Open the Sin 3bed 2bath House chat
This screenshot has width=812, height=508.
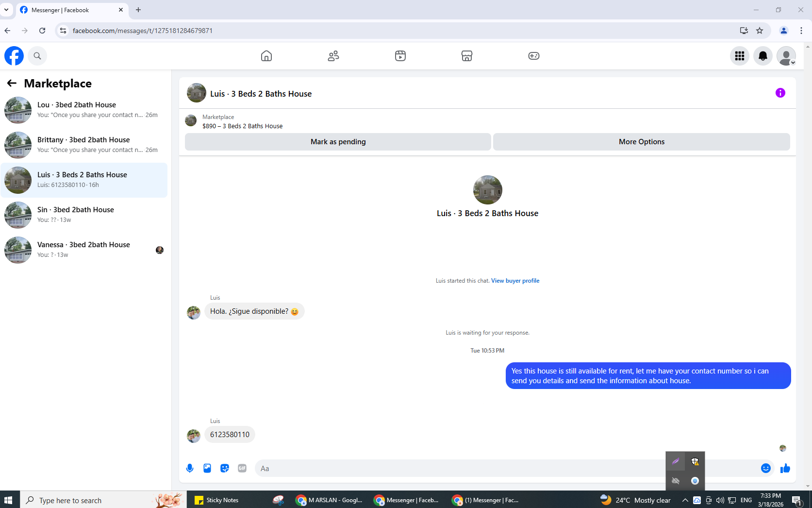[84, 215]
